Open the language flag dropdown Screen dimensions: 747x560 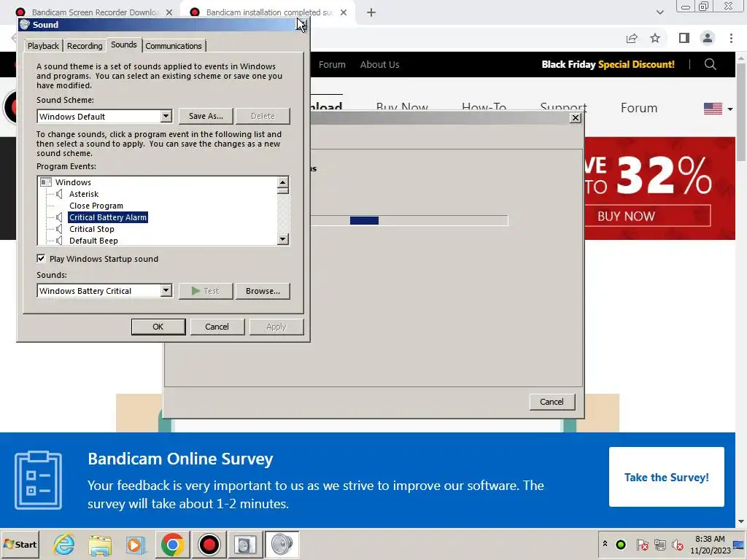[718, 109]
